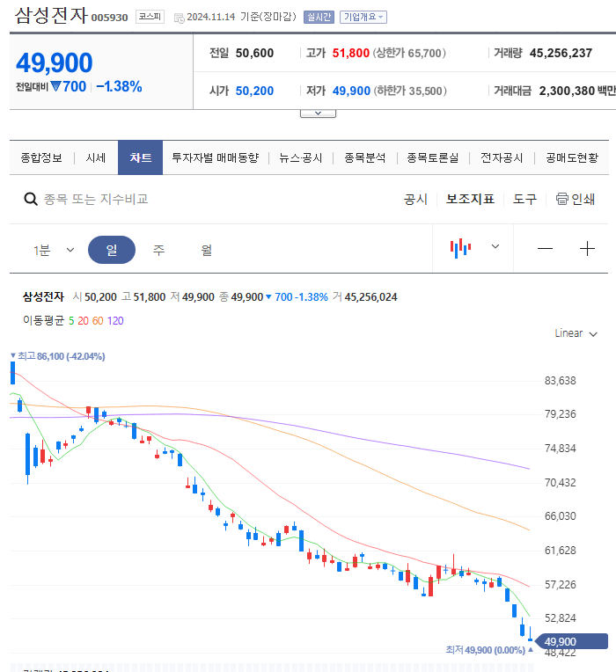Image resolution: width=616 pixels, height=672 pixels.
Task: Click the 도구 tools link
Action: pyautogui.click(x=525, y=199)
